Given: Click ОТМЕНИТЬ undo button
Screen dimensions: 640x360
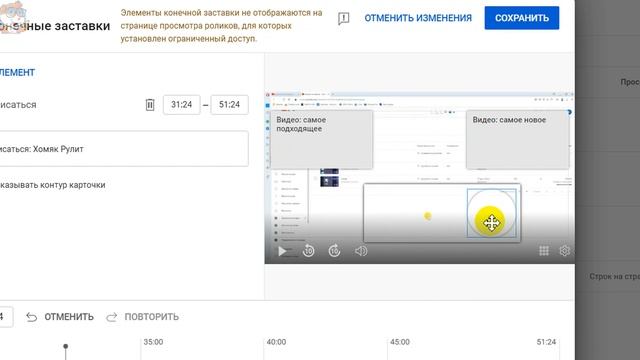Looking at the screenshot, I should (60, 317).
